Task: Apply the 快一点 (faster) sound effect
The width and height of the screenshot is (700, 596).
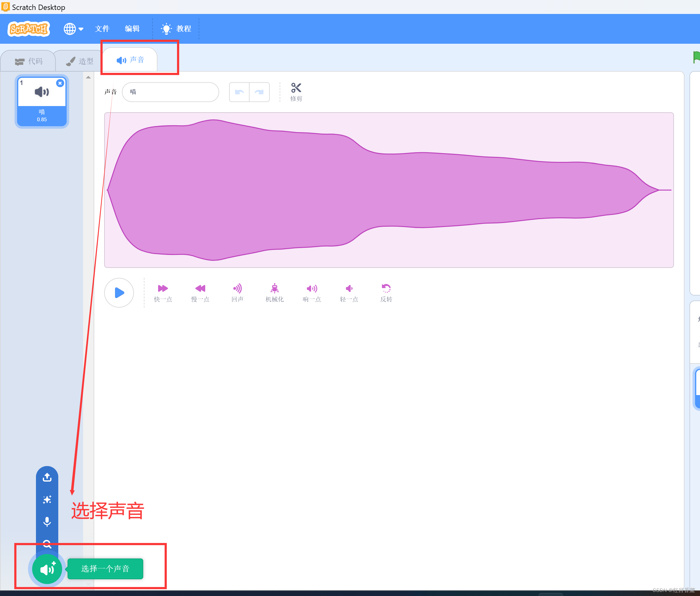Action: [163, 293]
